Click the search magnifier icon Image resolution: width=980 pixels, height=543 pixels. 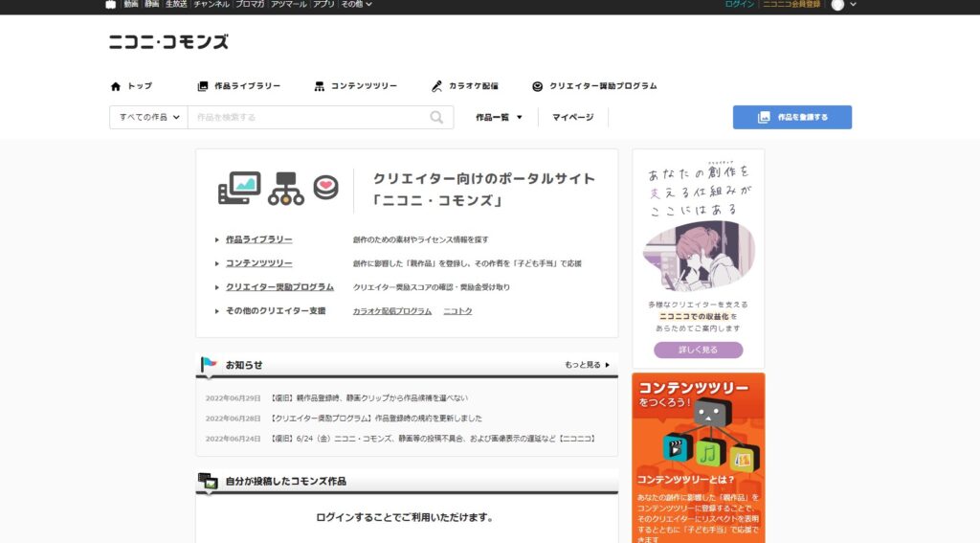click(436, 117)
